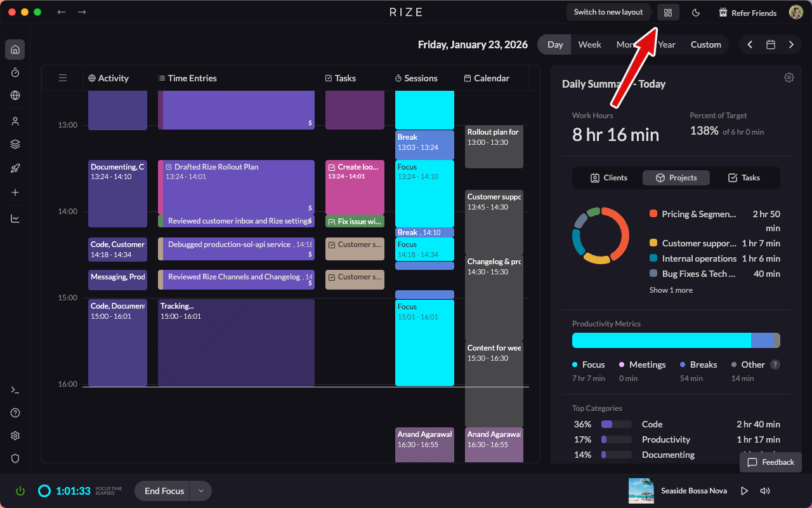Click the user avatar in the top right
Viewport: 812px width, 508px height.
pyautogui.click(x=796, y=11)
